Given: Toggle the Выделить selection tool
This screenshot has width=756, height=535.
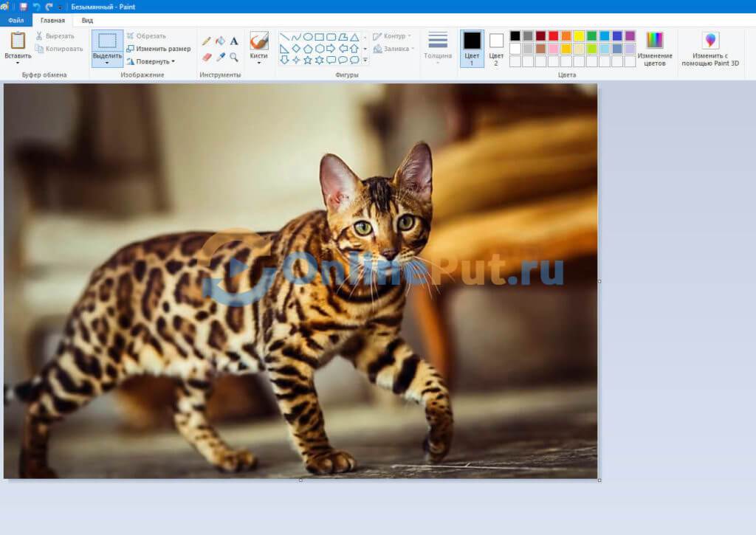Looking at the screenshot, I should pos(108,41).
